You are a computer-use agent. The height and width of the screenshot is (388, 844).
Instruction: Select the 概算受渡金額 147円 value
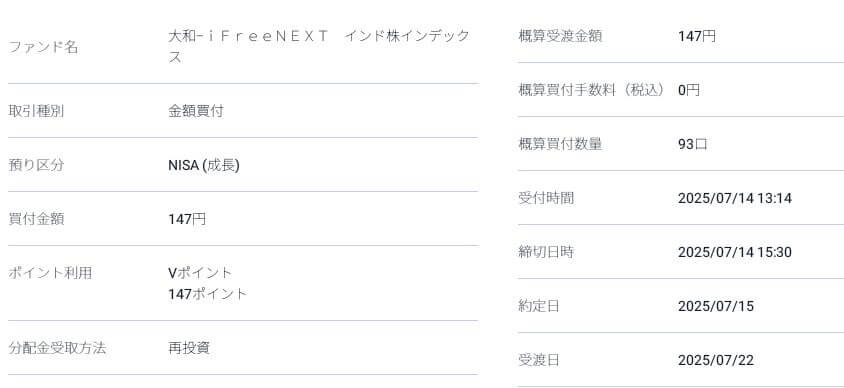coord(697,36)
